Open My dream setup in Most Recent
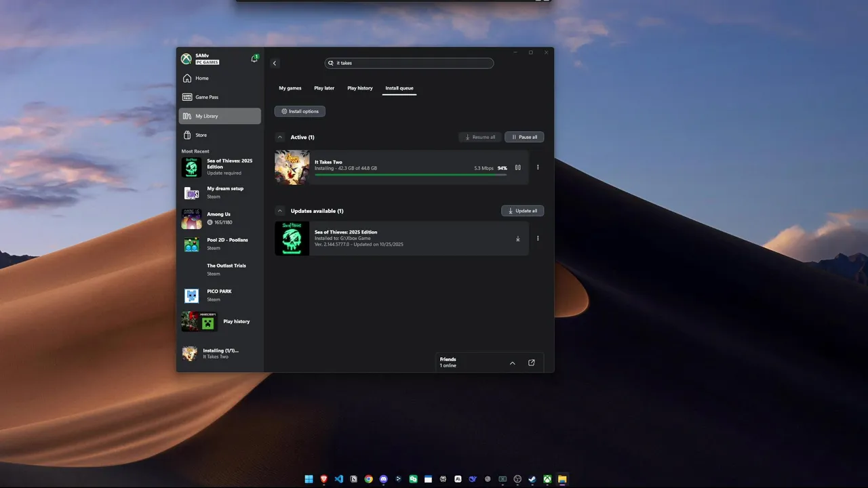The image size is (868, 488). (220, 192)
